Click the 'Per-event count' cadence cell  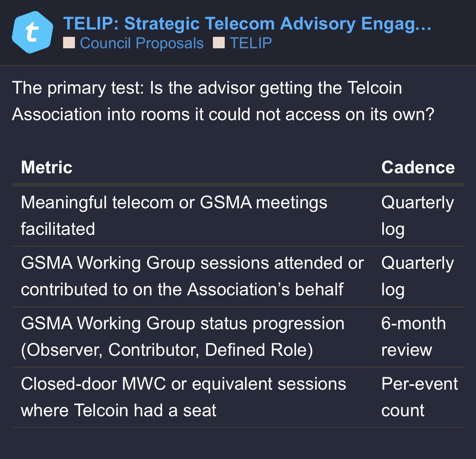coord(419,397)
